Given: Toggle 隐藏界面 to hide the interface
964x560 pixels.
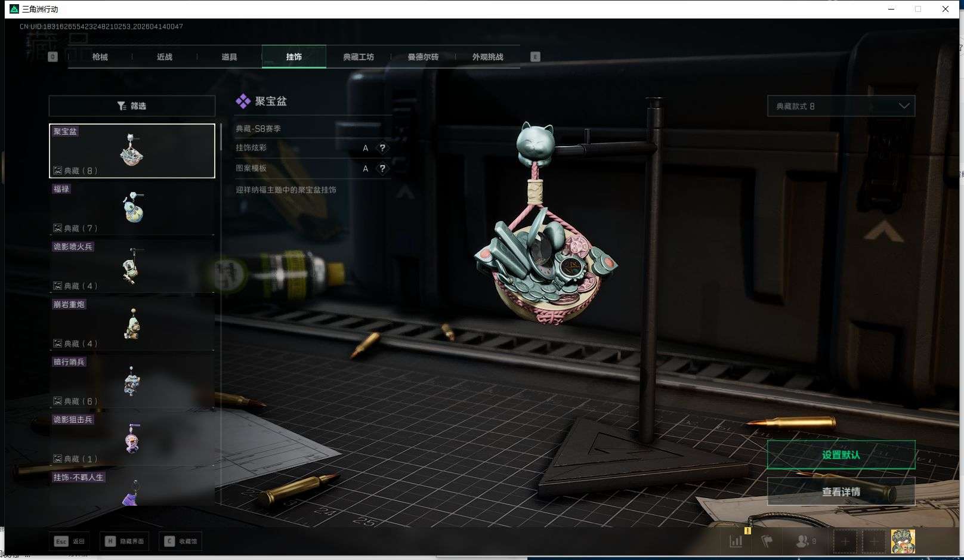Looking at the screenshot, I should [x=125, y=541].
